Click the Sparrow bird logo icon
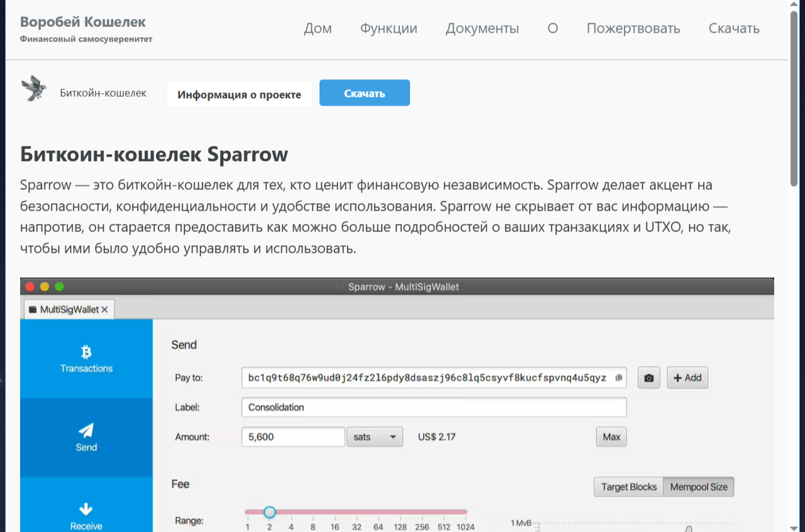Screen dimensions: 805x532 (x=34, y=89)
